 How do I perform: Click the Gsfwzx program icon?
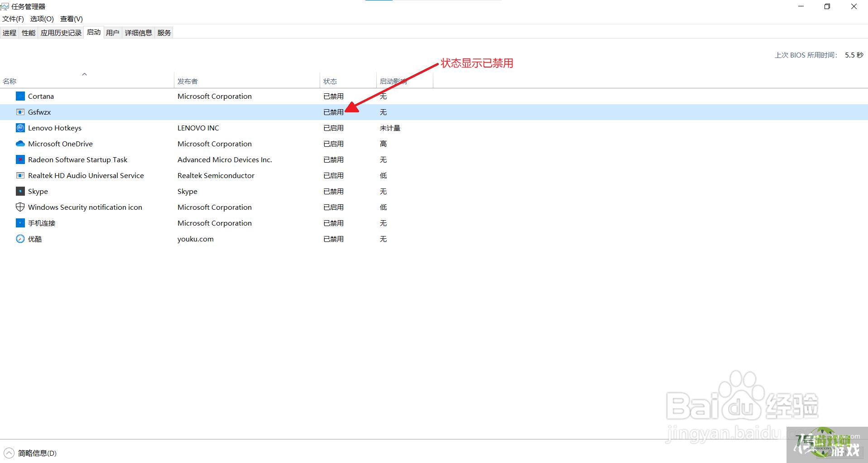coord(20,112)
